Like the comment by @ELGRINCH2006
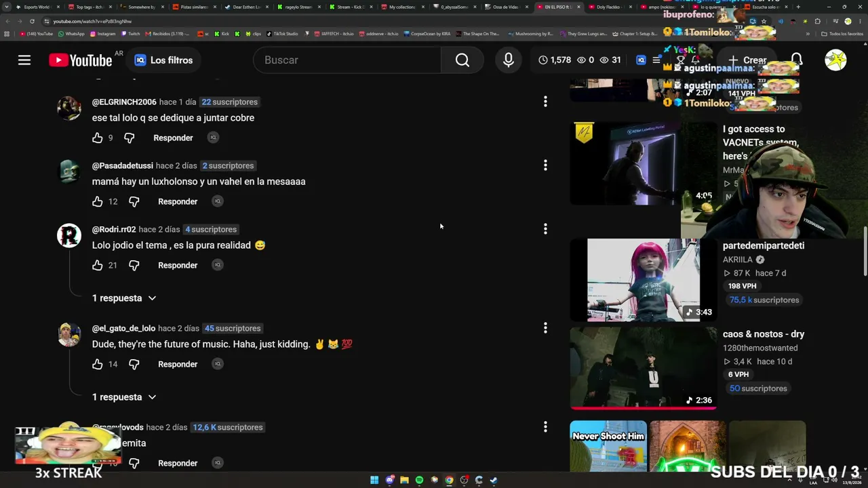Screen dimensions: 868x488 [x=98, y=138]
